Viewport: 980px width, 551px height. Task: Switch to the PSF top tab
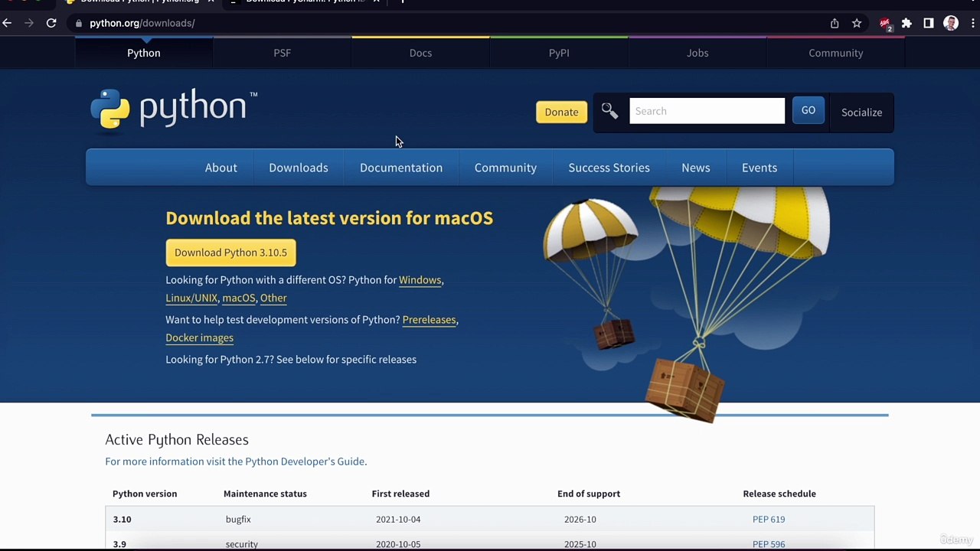click(283, 53)
